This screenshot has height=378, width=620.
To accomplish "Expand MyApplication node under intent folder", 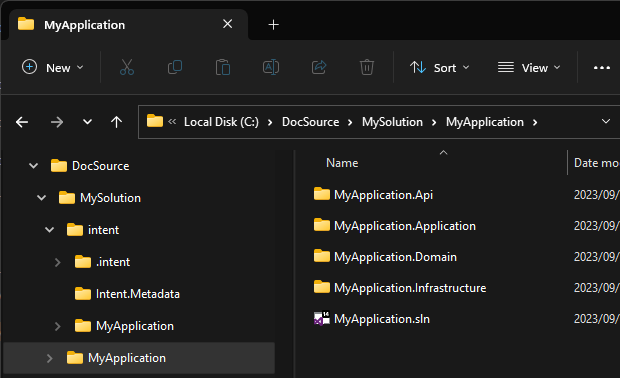I will [x=58, y=326].
